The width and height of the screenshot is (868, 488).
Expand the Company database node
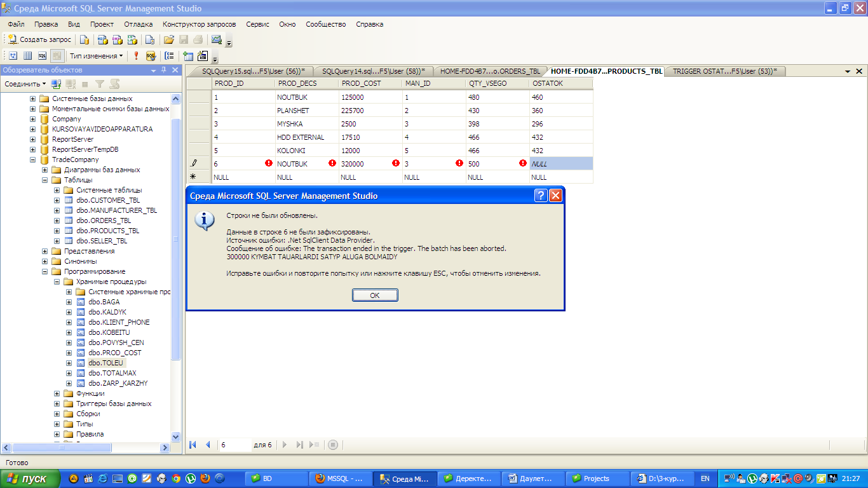pos(33,119)
